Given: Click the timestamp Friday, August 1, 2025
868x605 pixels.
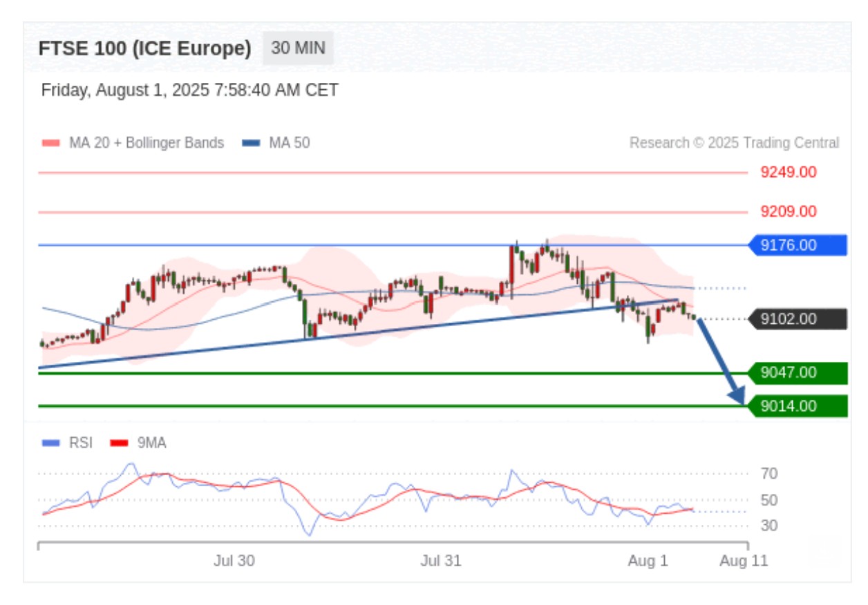Looking at the screenshot, I should click(190, 90).
